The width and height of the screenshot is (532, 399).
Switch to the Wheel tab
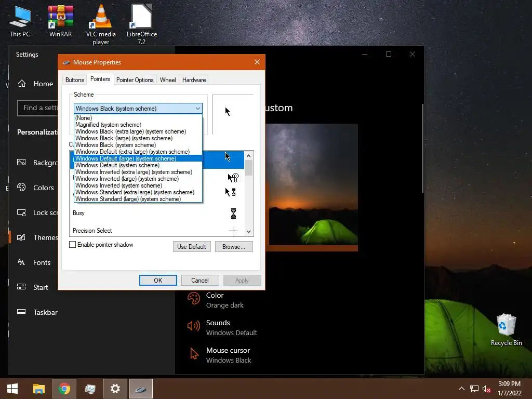point(168,79)
